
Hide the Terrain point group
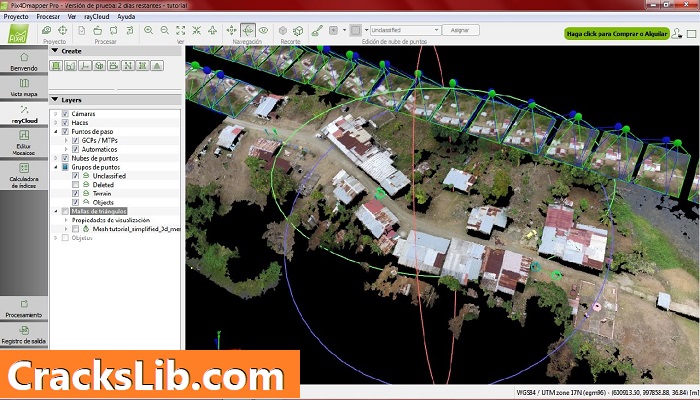click(x=75, y=194)
